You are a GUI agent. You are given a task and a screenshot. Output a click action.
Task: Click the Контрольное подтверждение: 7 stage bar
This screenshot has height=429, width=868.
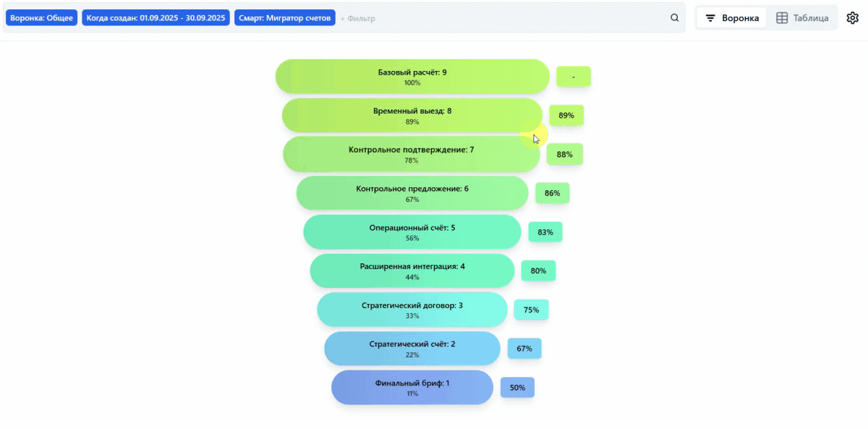[411, 154]
